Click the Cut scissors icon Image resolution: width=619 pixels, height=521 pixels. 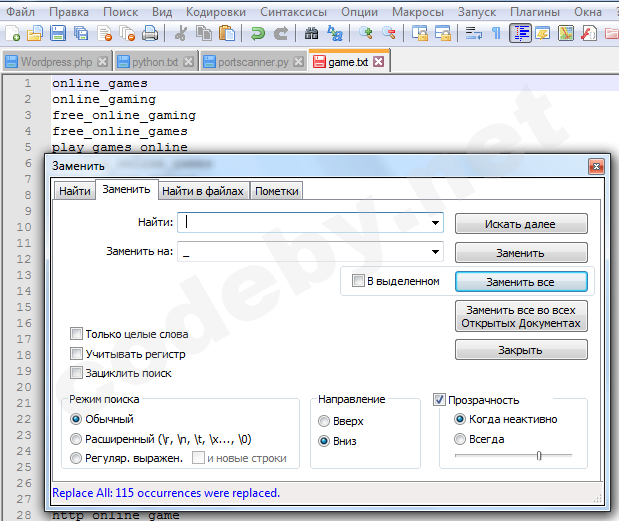181,33
